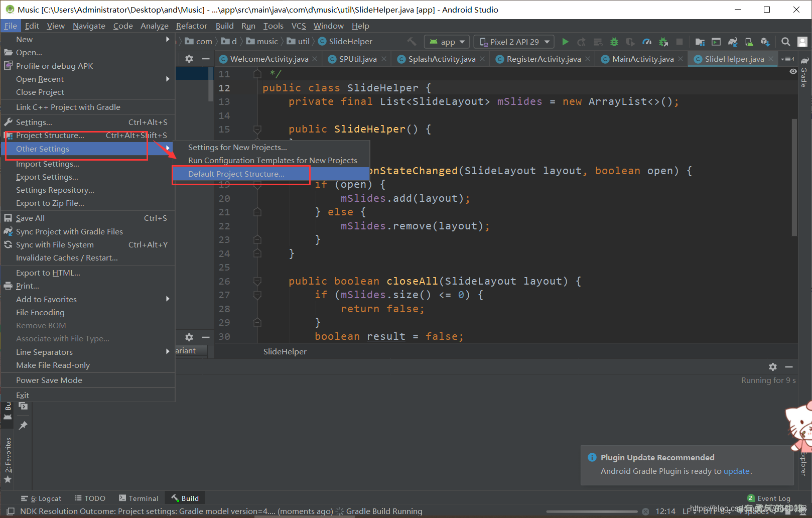Click the Apply Code Changes icon
812x518 pixels.
pos(598,42)
